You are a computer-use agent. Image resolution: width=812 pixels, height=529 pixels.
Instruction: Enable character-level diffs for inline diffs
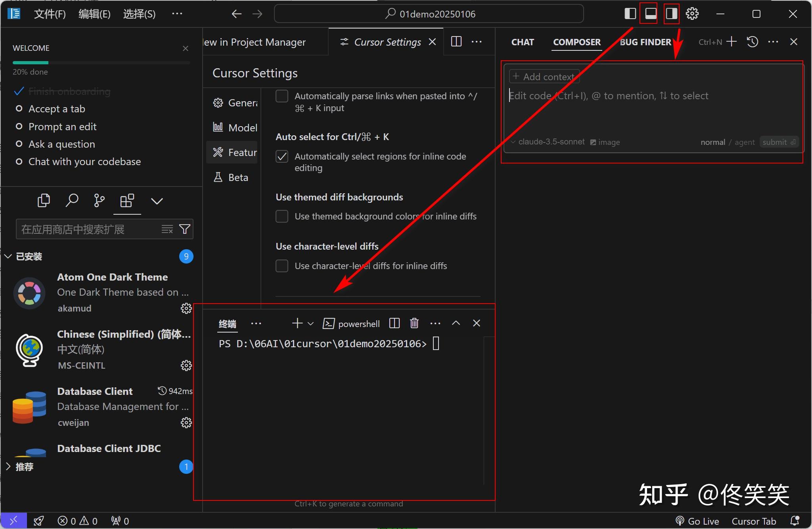(282, 266)
